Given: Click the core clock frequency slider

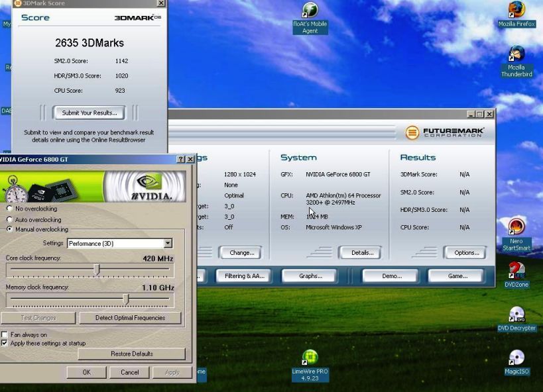Looking at the screenshot, I should click(97, 269).
